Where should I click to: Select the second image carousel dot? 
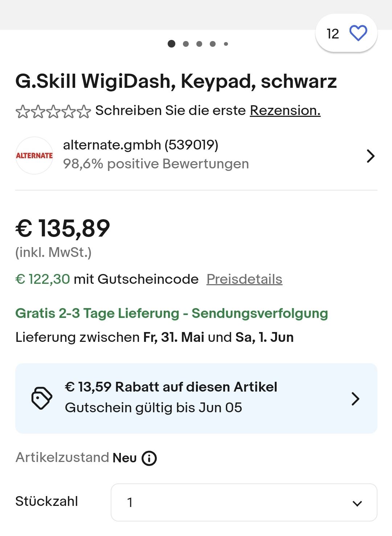[186, 44]
